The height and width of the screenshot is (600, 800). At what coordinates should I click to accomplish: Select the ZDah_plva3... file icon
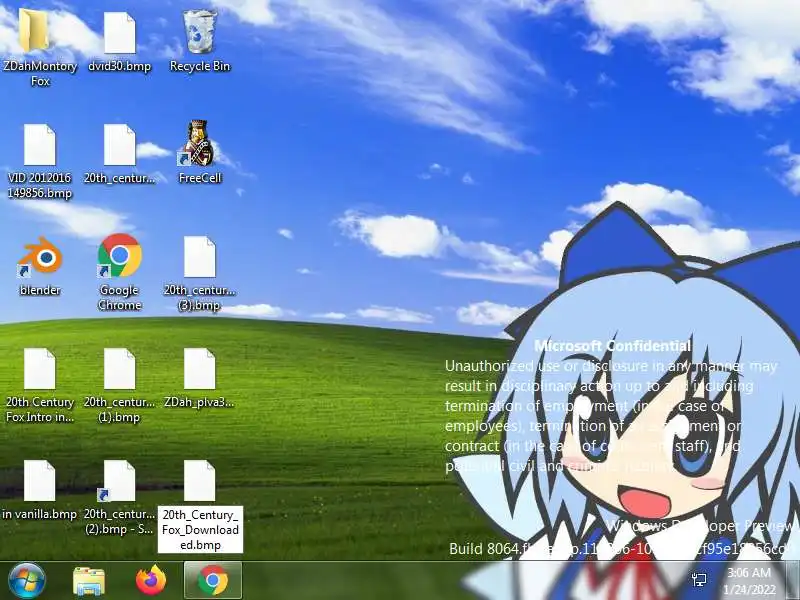(199, 369)
